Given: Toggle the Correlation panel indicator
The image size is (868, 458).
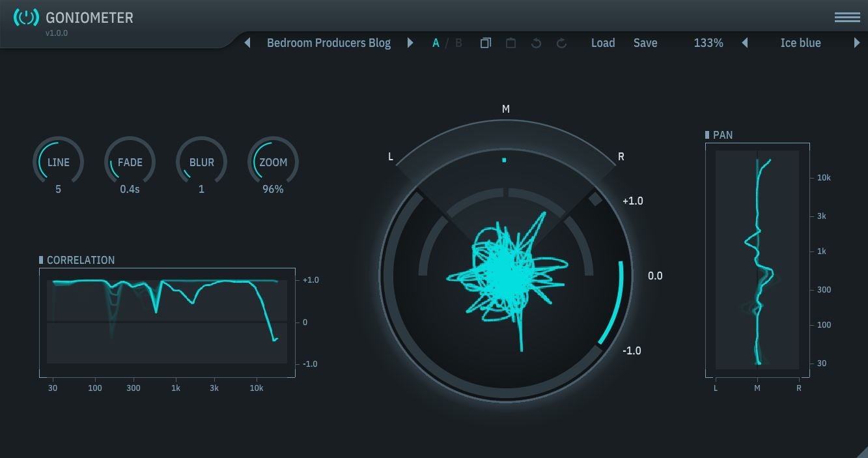Looking at the screenshot, I should pyautogui.click(x=42, y=260).
